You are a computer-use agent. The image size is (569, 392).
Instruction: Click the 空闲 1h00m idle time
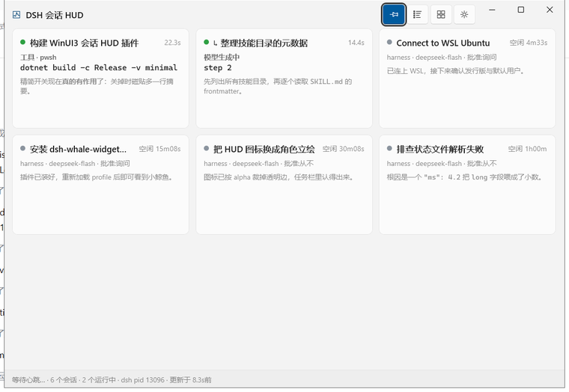point(527,149)
